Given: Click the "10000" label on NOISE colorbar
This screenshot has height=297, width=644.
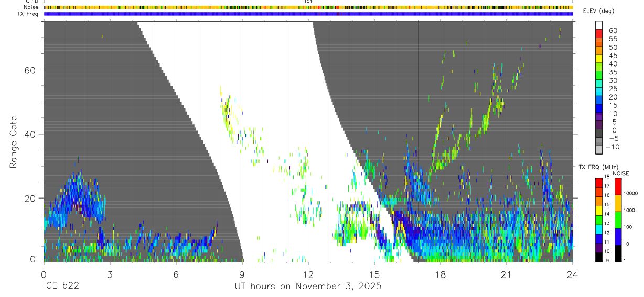Looking at the screenshot, I should [631, 193].
